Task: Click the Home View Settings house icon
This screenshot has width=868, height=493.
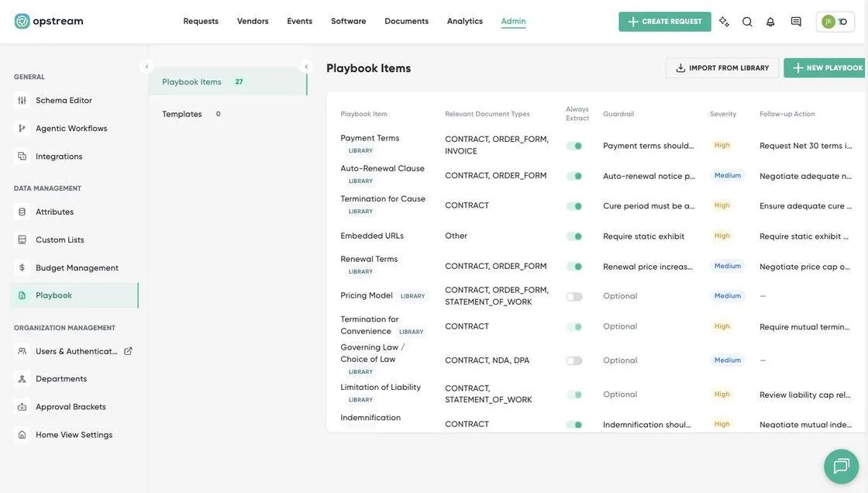Action: click(22, 435)
